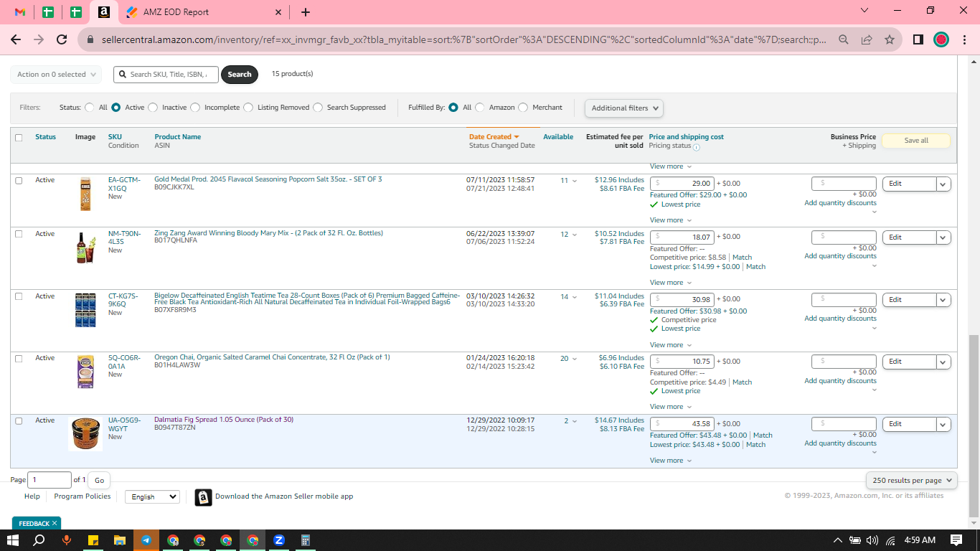Viewport: 980px width, 551px height.
Task: Open the Dalmatia Fig Spread product image
Action: 85,434
